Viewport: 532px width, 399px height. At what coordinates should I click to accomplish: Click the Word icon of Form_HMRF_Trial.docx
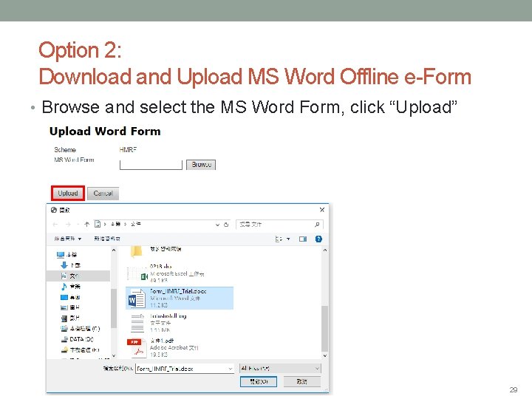[137, 298]
